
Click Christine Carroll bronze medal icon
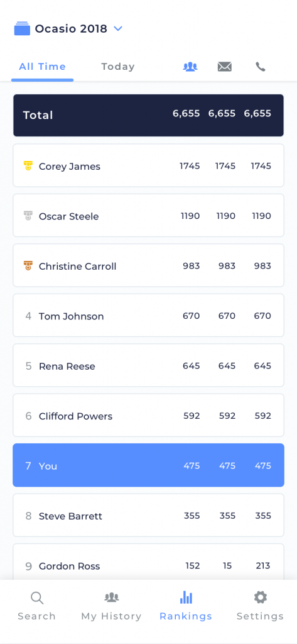pyautogui.click(x=28, y=266)
